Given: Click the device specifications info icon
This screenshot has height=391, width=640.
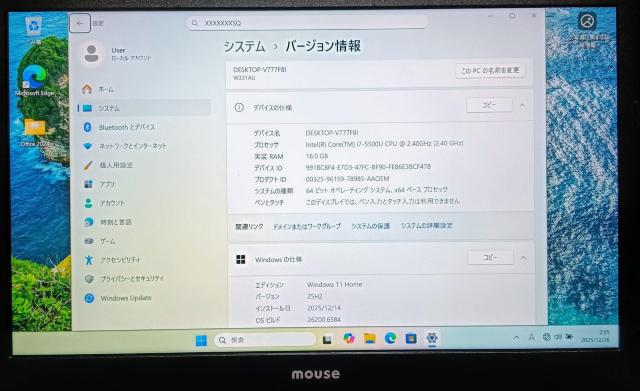Looking at the screenshot, I should click(x=239, y=107).
